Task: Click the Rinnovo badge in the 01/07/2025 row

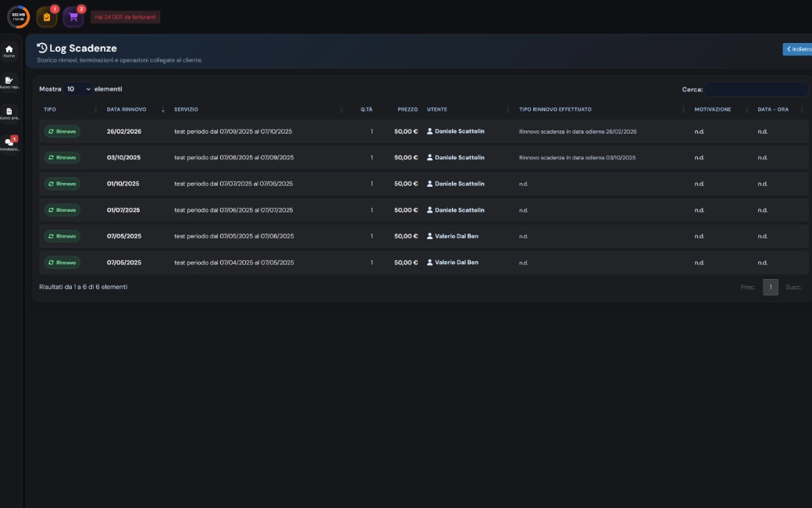Action: point(62,210)
